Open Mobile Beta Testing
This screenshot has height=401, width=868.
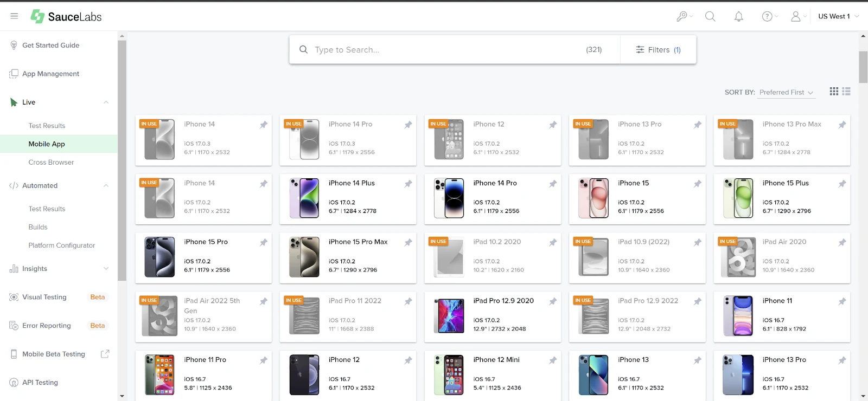[54, 354]
